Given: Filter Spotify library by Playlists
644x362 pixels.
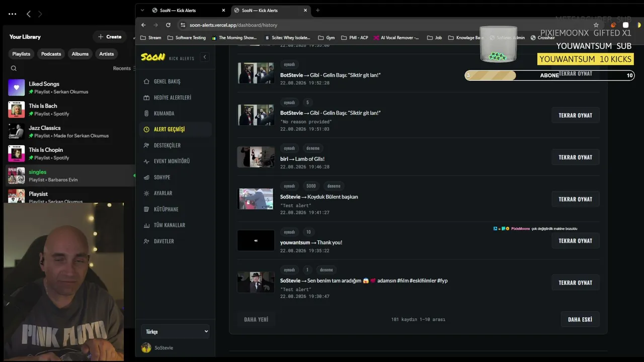Looking at the screenshot, I should 21,54.
